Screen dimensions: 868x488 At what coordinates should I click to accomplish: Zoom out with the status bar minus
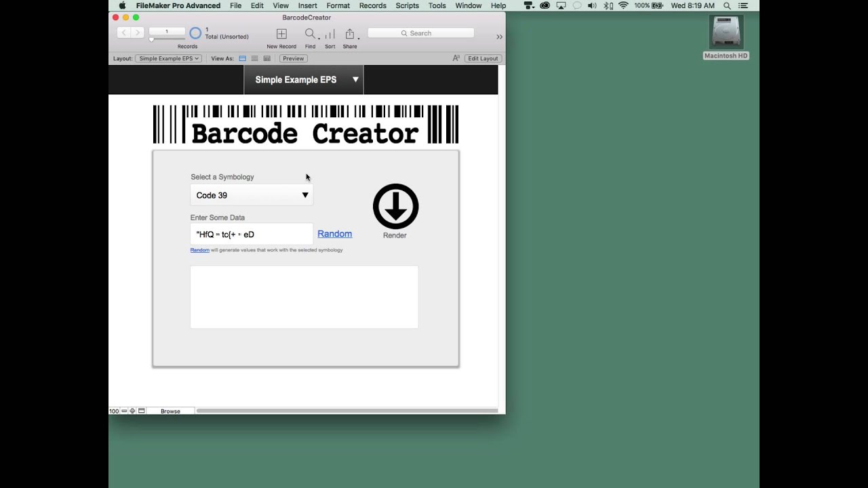(124, 411)
